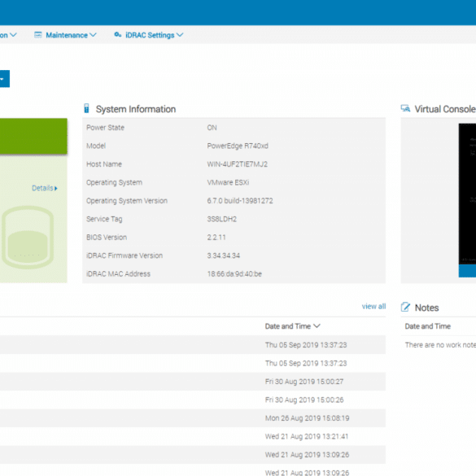Click the Model label

coord(96,146)
